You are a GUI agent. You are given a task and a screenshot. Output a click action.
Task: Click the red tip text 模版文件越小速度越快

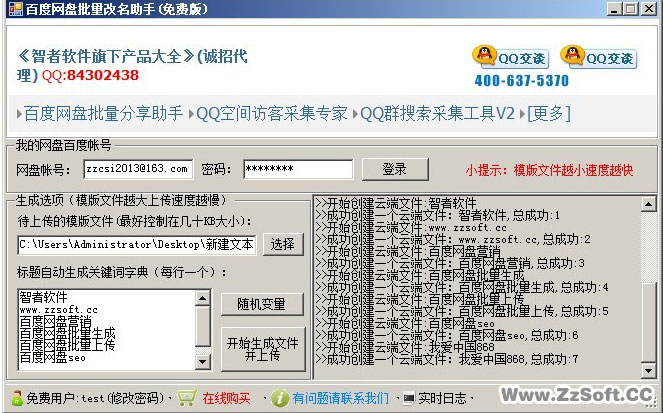tap(573, 170)
